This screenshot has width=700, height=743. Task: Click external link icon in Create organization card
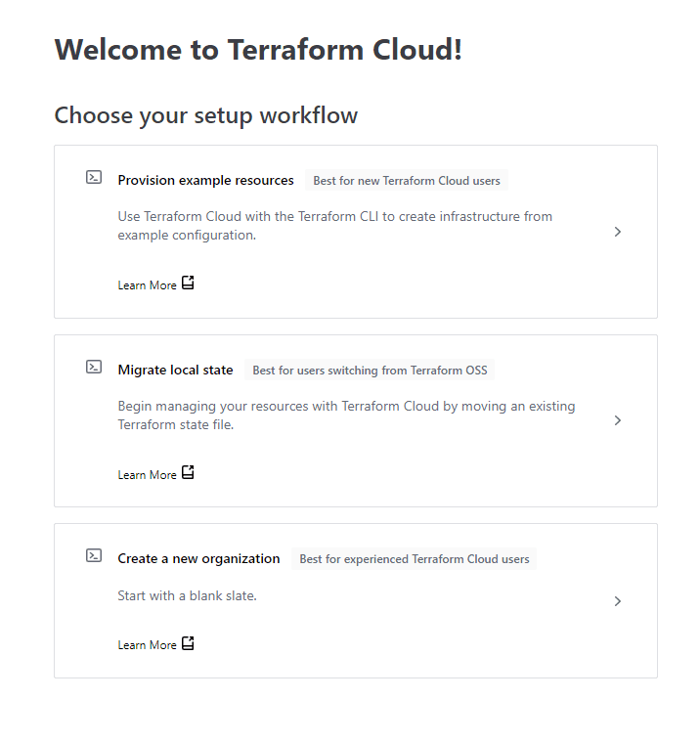189,643
